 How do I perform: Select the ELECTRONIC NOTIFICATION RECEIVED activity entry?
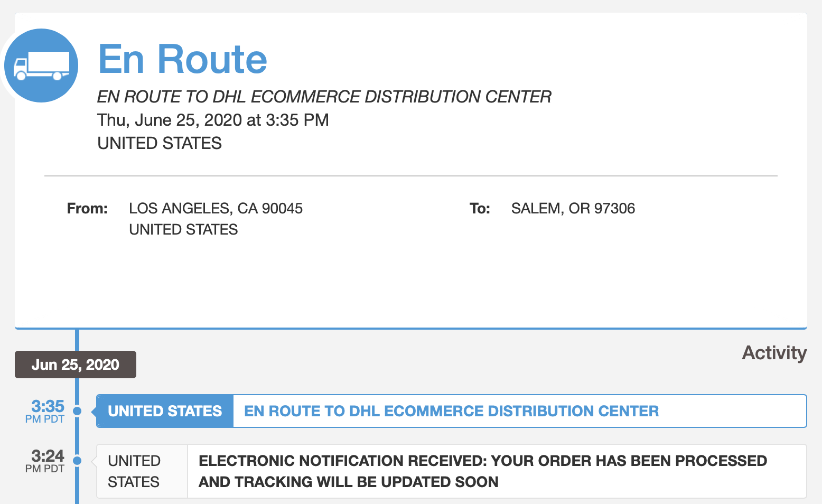[482, 471]
